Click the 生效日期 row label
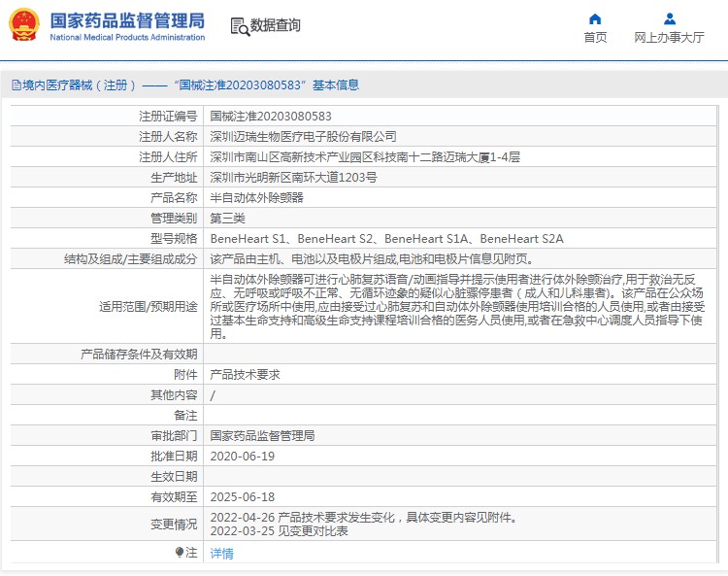Screen dimensions: 728x576 (174, 477)
